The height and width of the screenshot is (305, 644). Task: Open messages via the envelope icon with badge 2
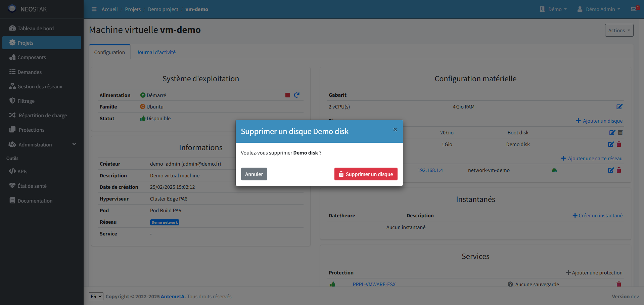[x=634, y=9]
